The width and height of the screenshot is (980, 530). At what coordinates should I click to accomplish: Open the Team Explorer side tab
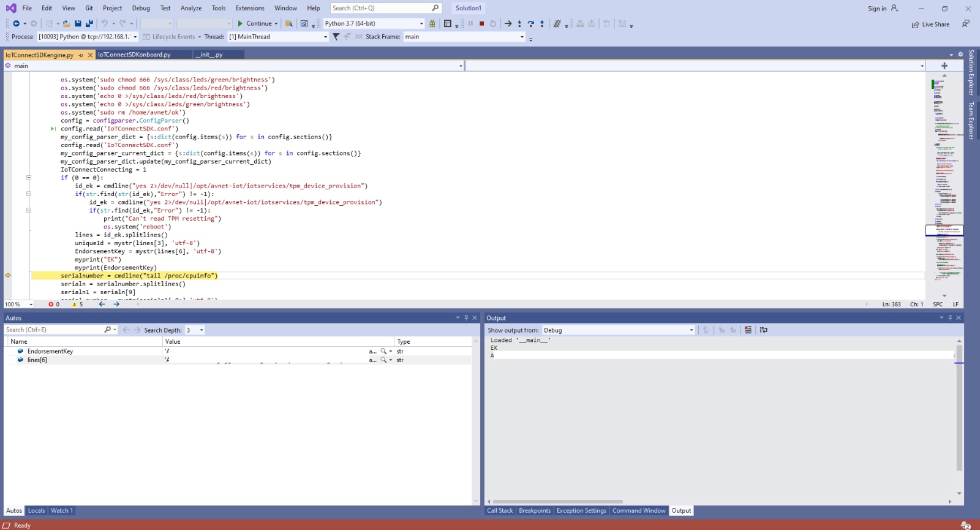point(971,121)
